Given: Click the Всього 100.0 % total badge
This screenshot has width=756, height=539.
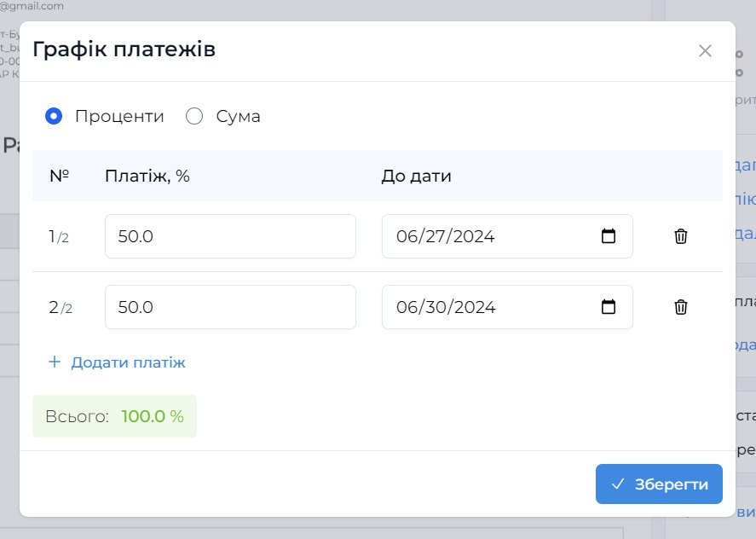Looking at the screenshot, I should pyautogui.click(x=114, y=416).
